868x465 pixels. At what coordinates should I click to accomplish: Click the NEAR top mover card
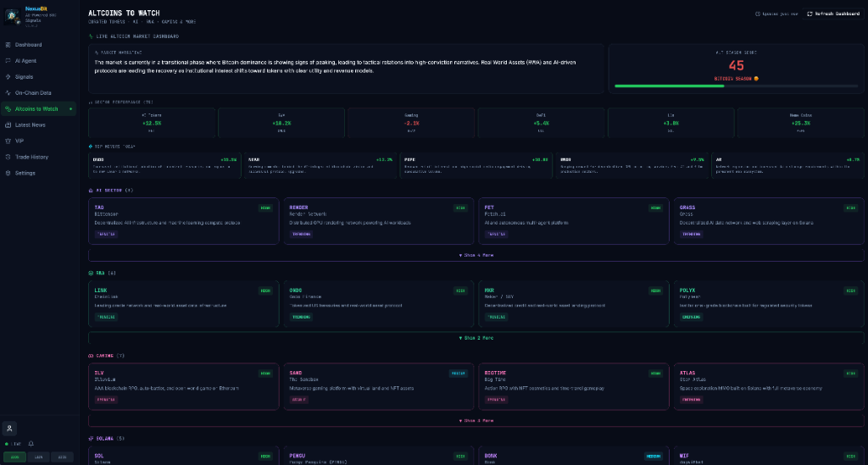(x=320, y=166)
